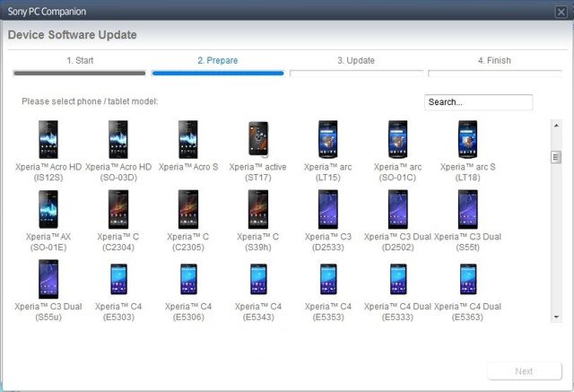Image resolution: width=574 pixels, height=392 pixels.
Task: Select the Xperia Acro HD (SO-03D) phone image
Action: [x=118, y=139]
